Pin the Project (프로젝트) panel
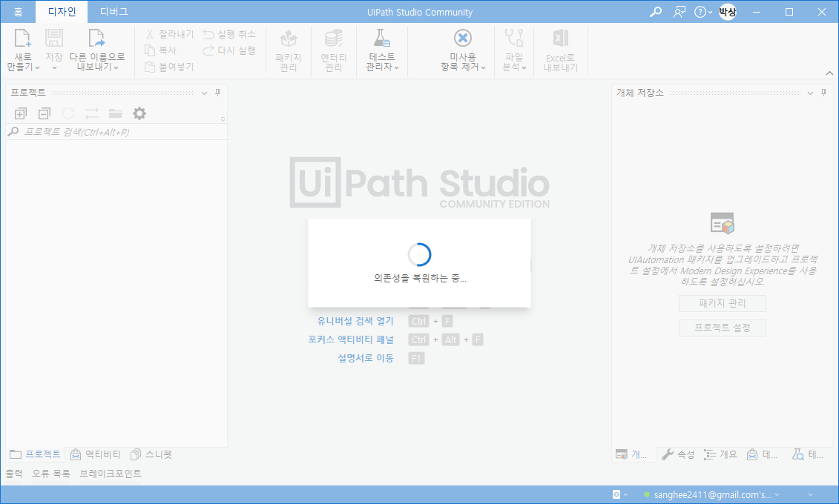The width and height of the screenshot is (839, 504). coord(218,93)
